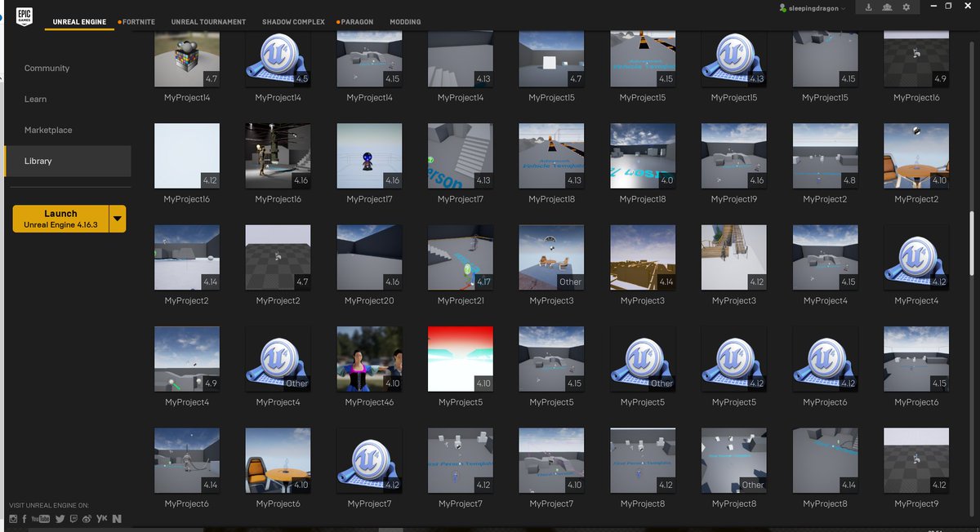Image resolution: width=980 pixels, height=532 pixels.
Task: Select MyProject5 red gradient thumbnail version 4.10
Action: 461,359
